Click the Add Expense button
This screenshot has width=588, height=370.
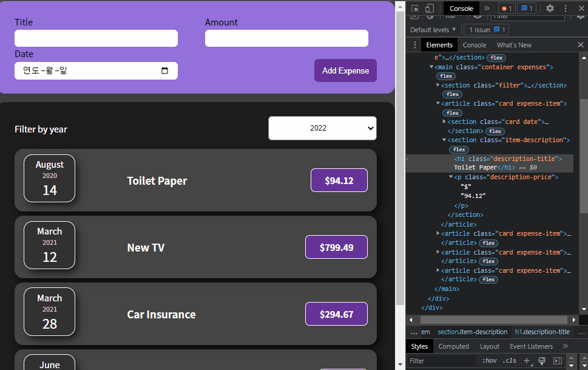coord(345,70)
